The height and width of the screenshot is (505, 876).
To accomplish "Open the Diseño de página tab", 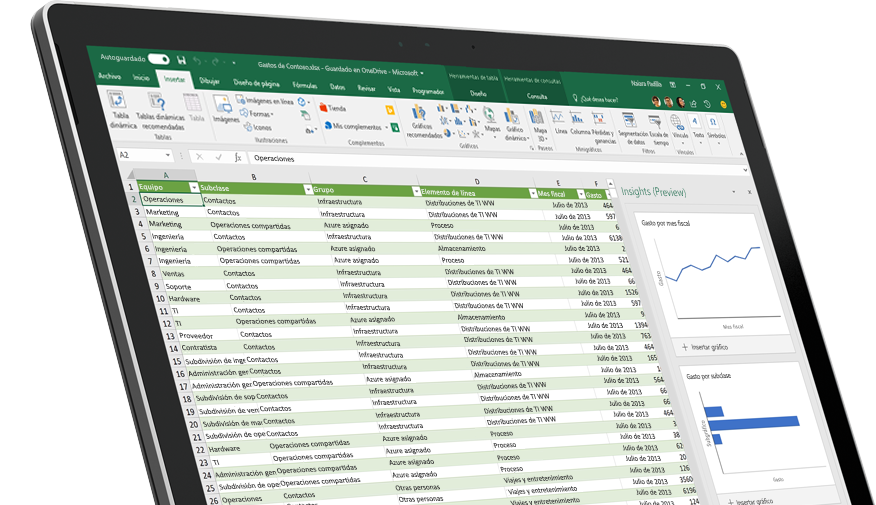I will pos(257,82).
